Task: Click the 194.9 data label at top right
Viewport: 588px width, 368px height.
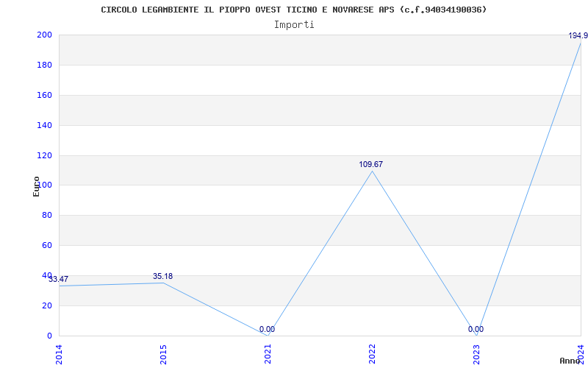Action: 578,35
